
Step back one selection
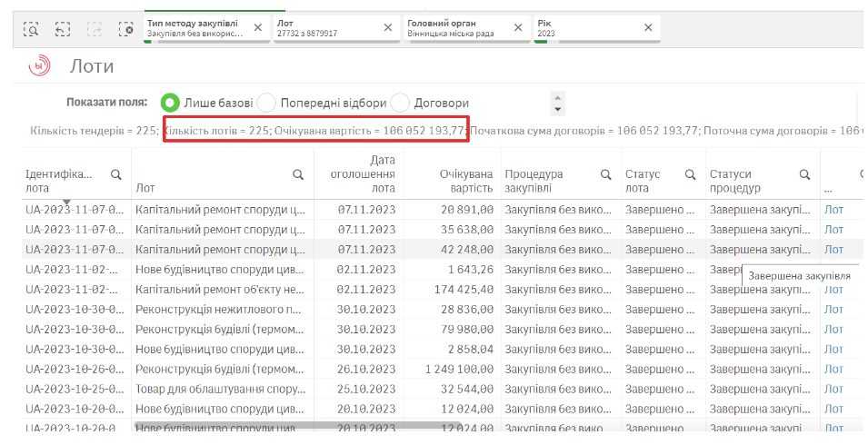point(63,28)
